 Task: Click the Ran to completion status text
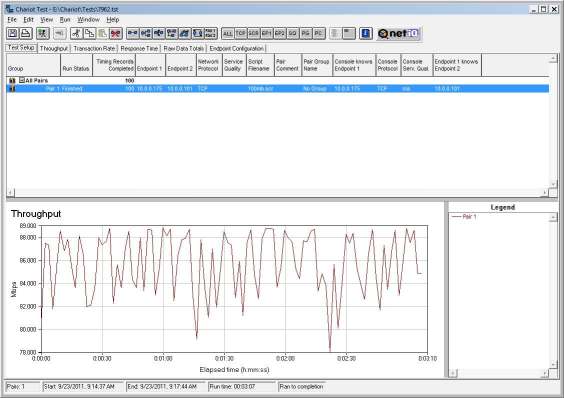[301, 387]
